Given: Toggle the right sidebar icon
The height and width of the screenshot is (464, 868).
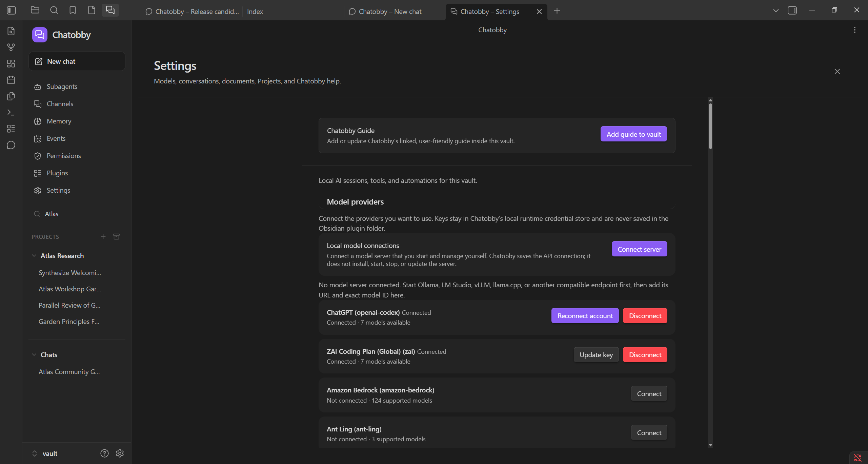Looking at the screenshot, I should pos(792,11).
